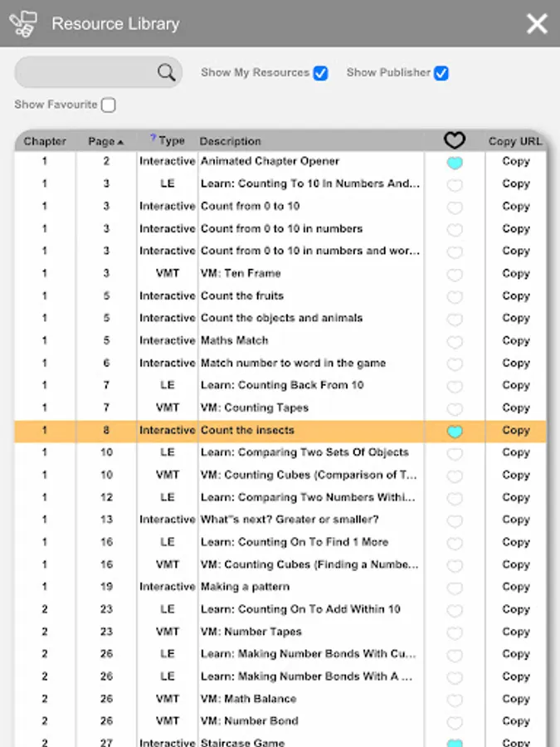Favourite Count the objects and animals heart

click(455, 320)
